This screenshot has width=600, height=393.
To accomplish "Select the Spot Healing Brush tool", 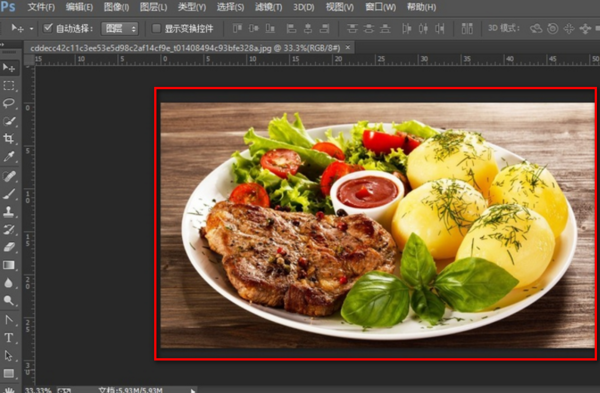I will [x=8, y=176].
